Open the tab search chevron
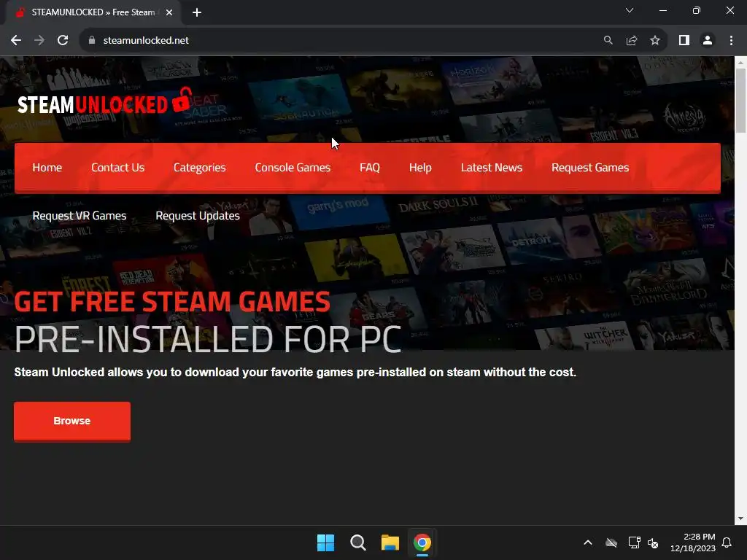 pyautogui.click(x=630, y=10)
